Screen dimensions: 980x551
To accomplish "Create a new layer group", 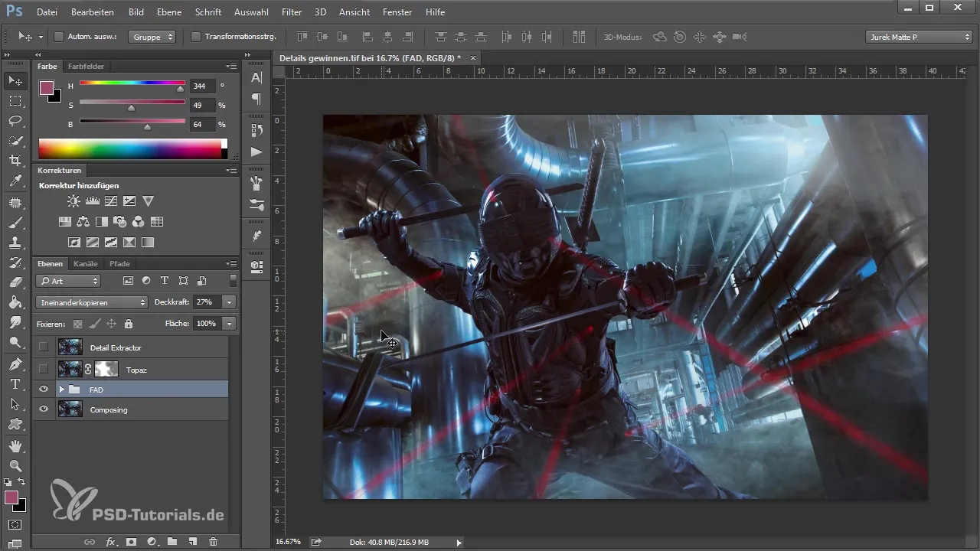I will pyautogui.click(x=172, y=542).
